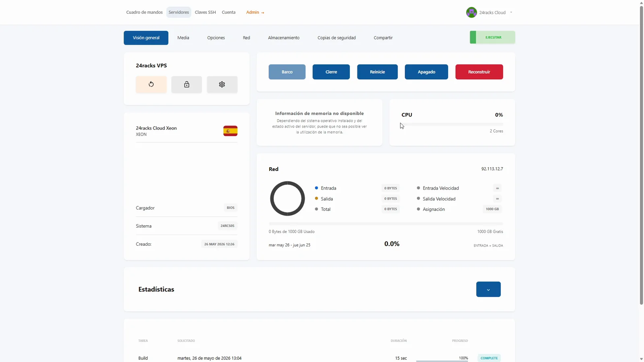
Task: Click the restart circular arrow icon
Action: click(151, 84)
